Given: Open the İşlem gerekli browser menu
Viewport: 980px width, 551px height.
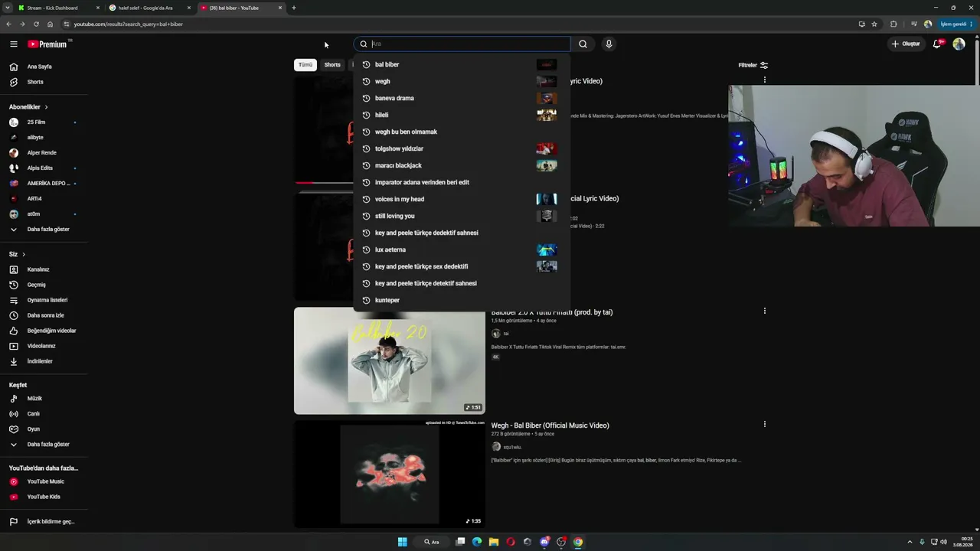Looking at the screenshot, I should point(956,24).
